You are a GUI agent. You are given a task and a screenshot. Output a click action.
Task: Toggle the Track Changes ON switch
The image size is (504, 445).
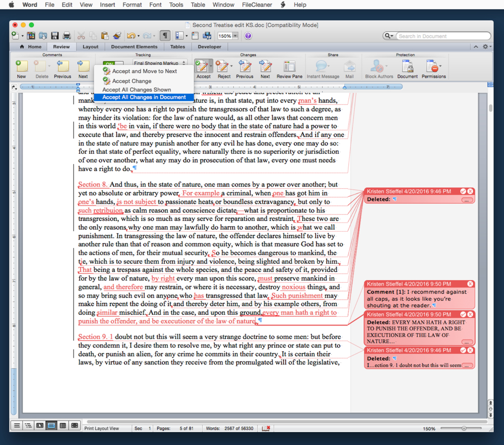[x=112, y=65]
